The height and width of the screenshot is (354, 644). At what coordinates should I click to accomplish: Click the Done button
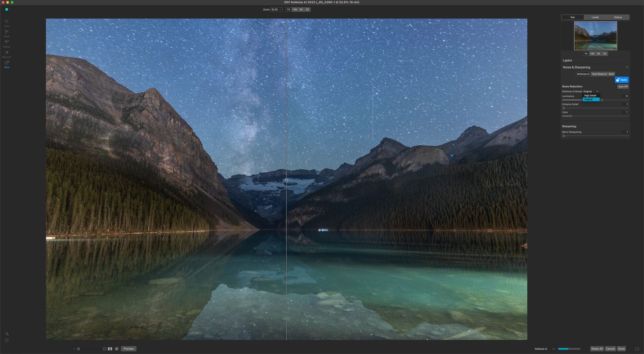tap(621, 349)
